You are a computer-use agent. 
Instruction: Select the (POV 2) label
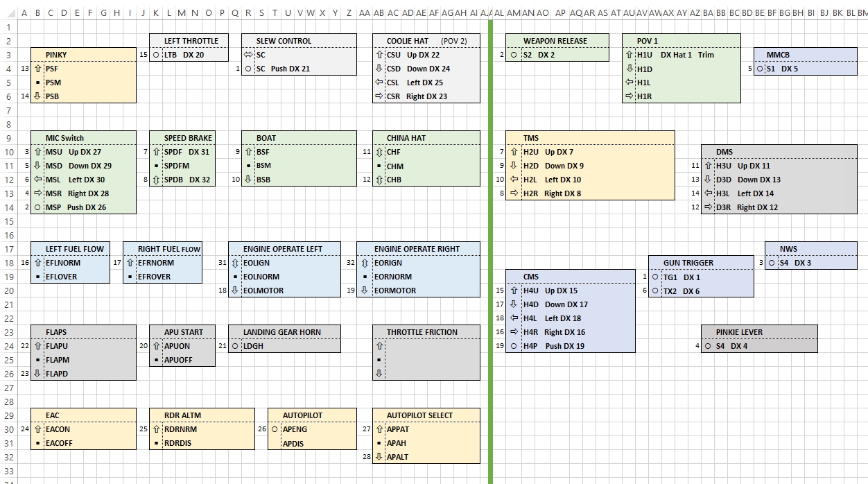point(454,41)
